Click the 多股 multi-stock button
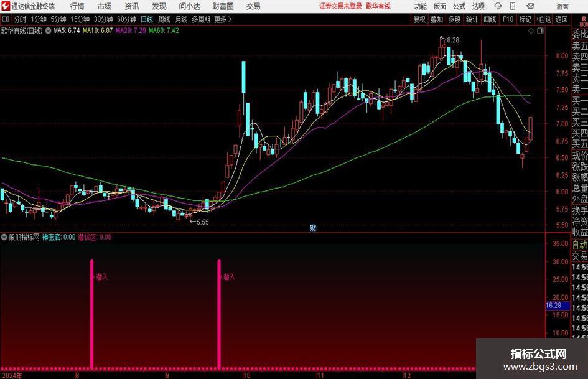 coord(454,19)
